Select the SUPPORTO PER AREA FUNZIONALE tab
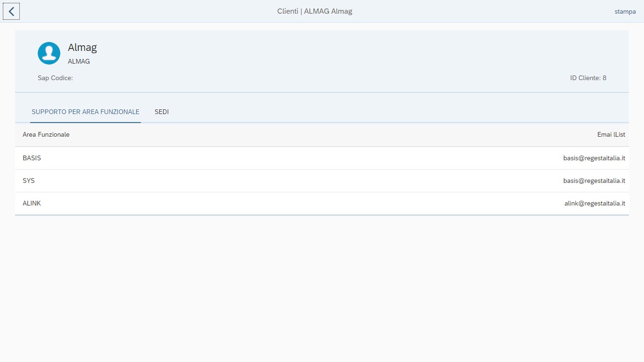The image size is (644, 362). click(x=85, y=112)
